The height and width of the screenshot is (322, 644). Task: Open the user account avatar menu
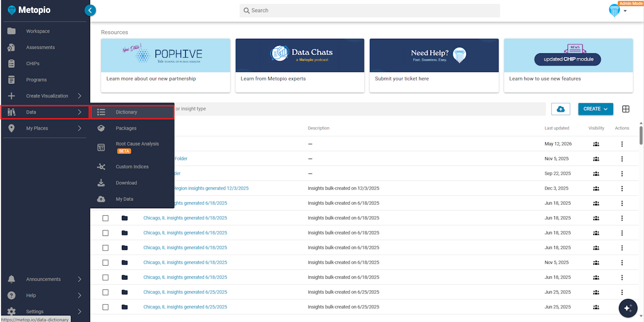point(617,11)
